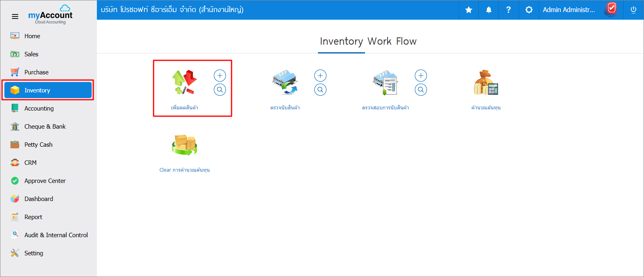Click the hamburger menu icon
Screen dimensions: 644x277
coord(15,16)
